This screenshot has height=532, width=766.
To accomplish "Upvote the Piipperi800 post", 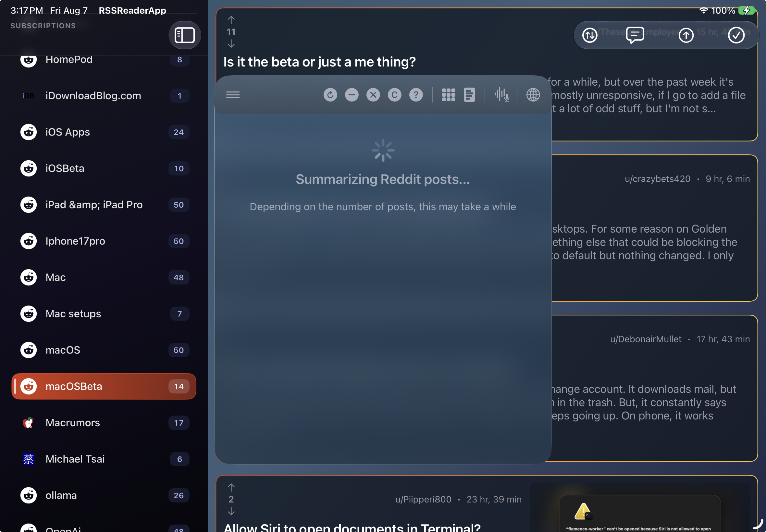I will coord(231,487).
